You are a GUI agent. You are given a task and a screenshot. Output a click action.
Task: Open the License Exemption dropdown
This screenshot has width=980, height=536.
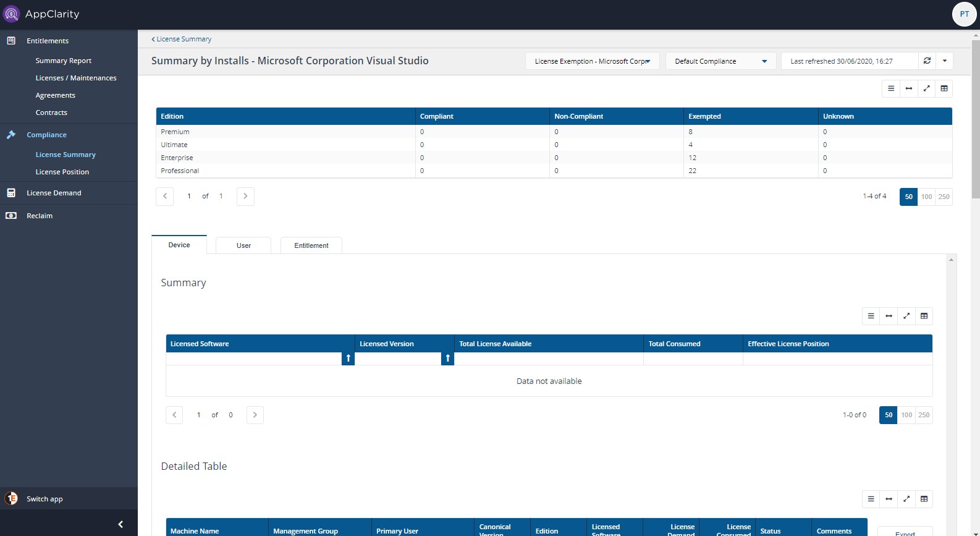pos(593,61)
